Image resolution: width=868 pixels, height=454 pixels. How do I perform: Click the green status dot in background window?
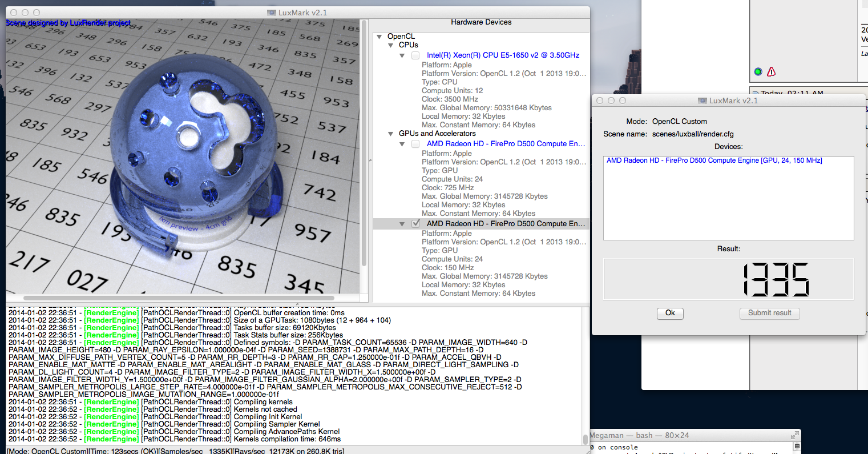(x=758, y=72)
